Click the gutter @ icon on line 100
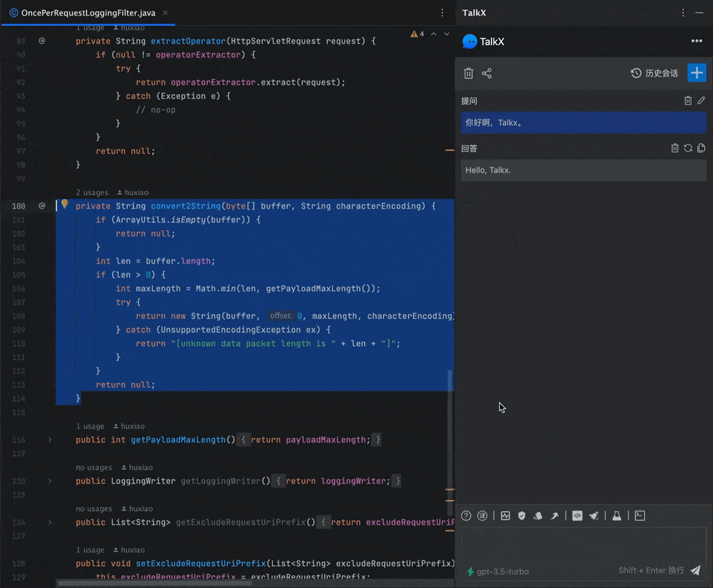The width and height of the screenshot is (713, 588). pos(42,206)
